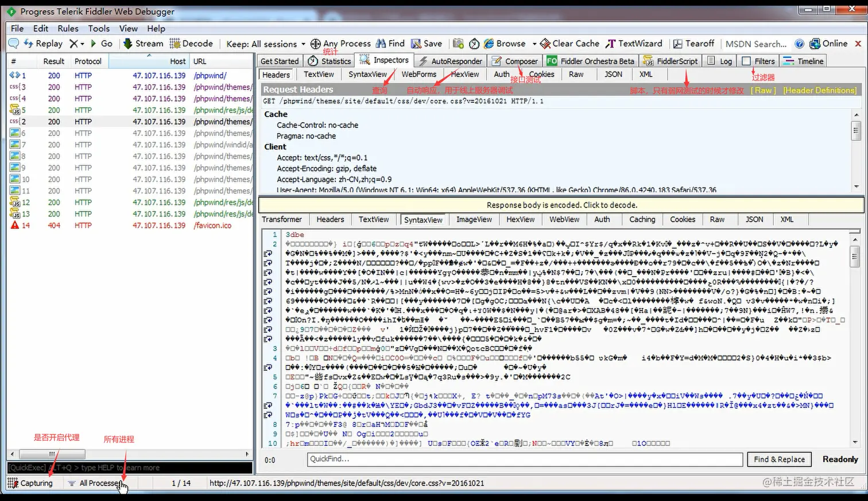Save sessions using the Save button
Screen dimensions: 868x501
coord(427,44)
